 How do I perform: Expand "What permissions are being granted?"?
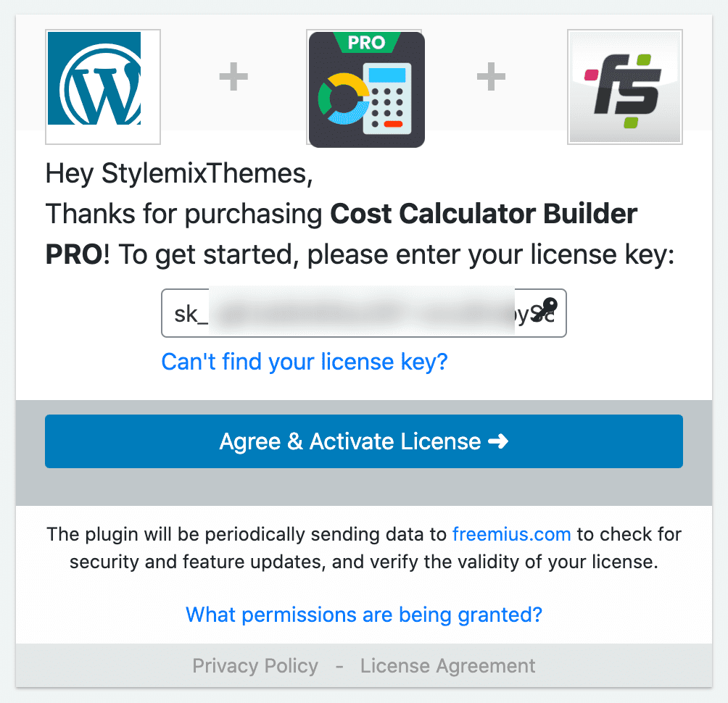364,615
